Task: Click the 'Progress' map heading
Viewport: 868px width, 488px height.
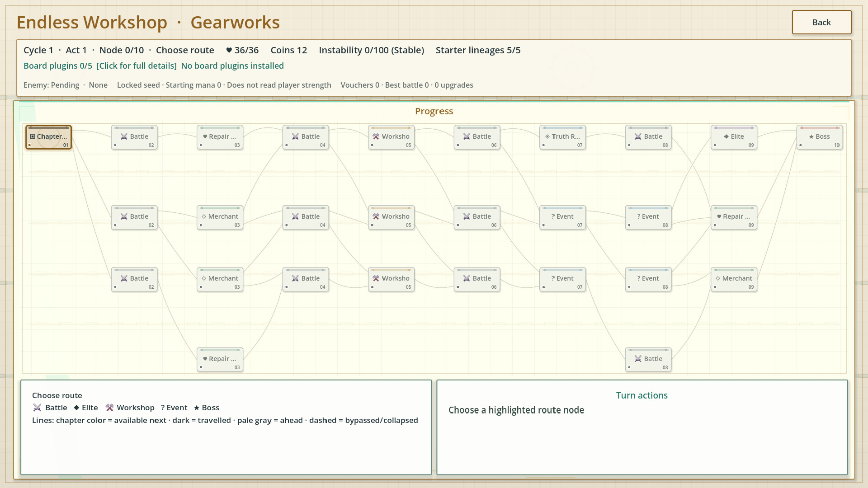Action: coord(434,111)
